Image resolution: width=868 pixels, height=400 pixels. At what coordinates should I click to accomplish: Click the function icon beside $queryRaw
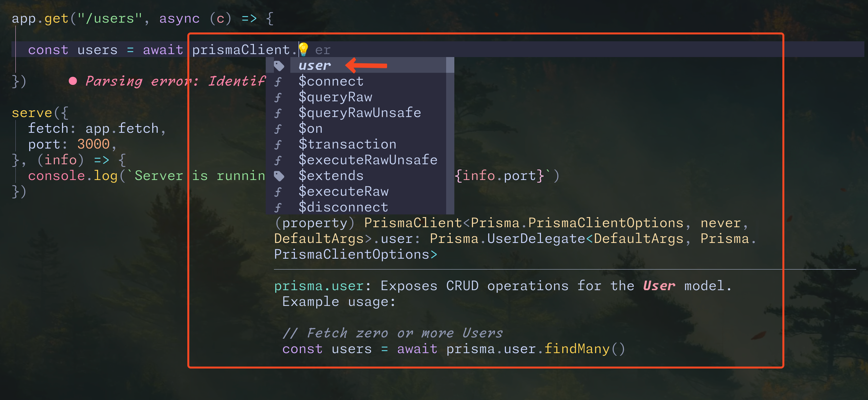pyautogui.click(x=278, y=97)
